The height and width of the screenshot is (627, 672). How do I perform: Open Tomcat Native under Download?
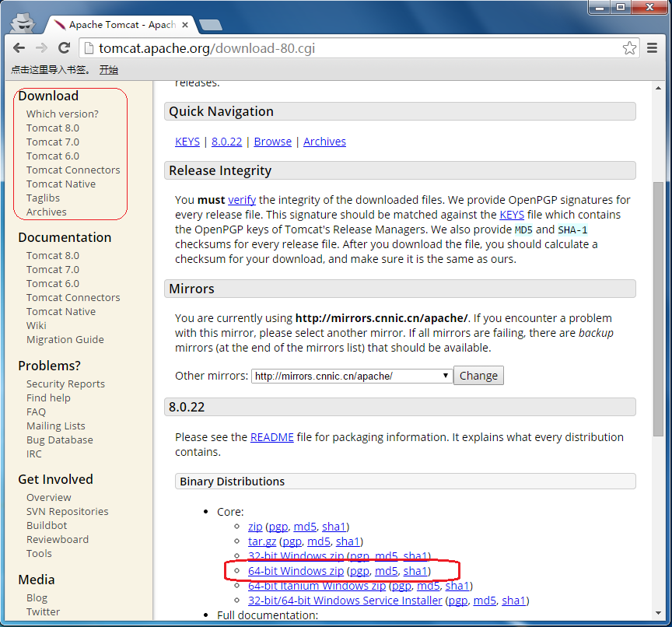[x=61, y=184]
